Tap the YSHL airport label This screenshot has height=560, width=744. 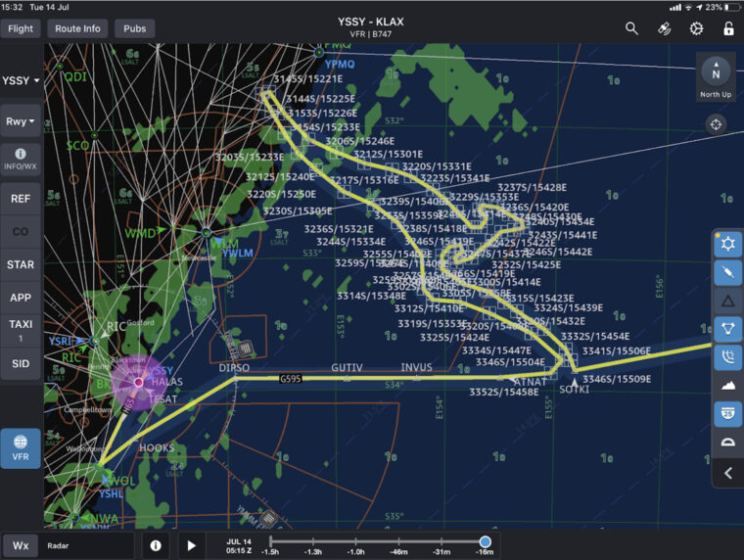coord(111,494)
